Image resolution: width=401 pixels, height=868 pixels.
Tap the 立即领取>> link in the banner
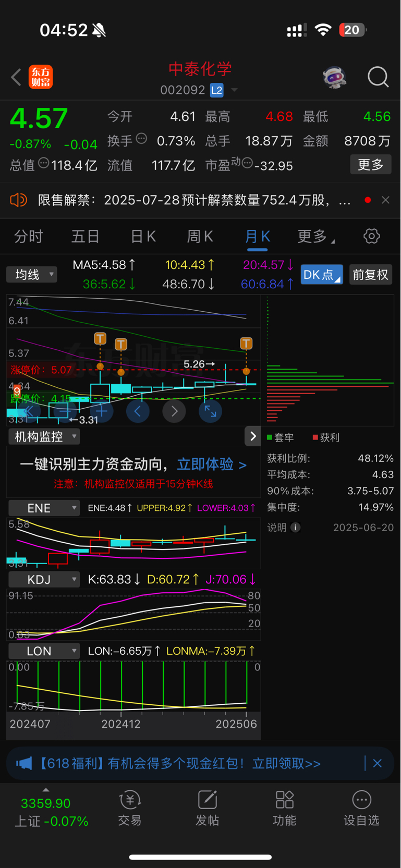pyautogui.click(x=286, y=764)
